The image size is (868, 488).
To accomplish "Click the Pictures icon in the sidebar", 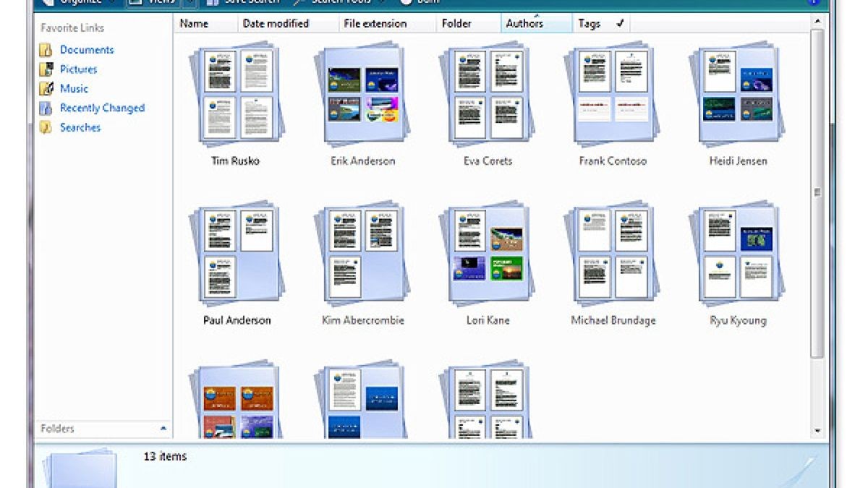I will coord(46,69).
